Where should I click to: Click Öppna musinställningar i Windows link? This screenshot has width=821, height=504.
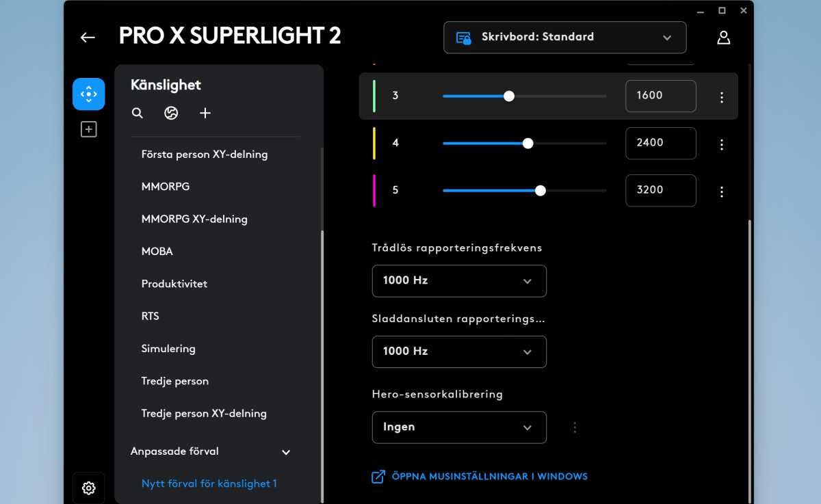click(489, 477)
